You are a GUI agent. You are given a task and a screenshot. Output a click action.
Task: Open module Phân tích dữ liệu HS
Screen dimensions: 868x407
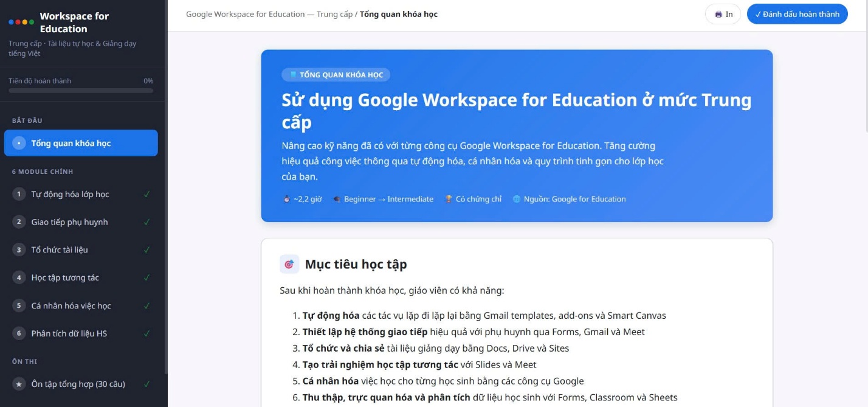tap(81, 333)
